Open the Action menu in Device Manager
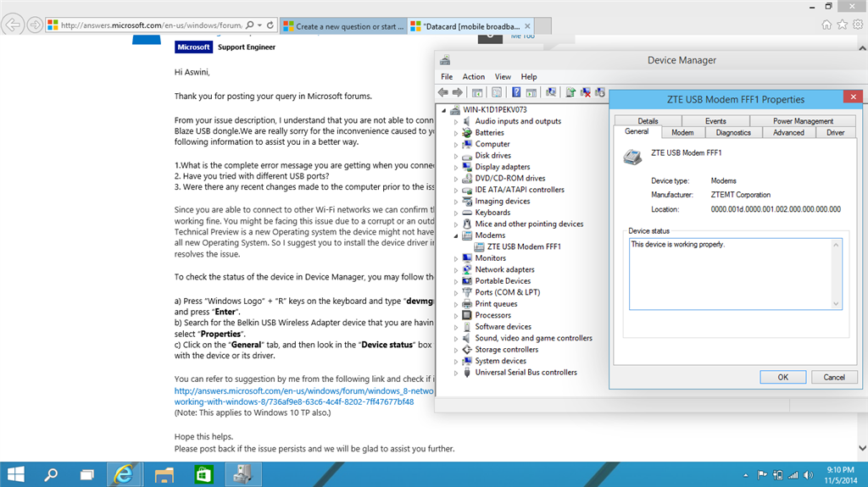This screenshot has height=487, width=868. (x=473, y=77)
